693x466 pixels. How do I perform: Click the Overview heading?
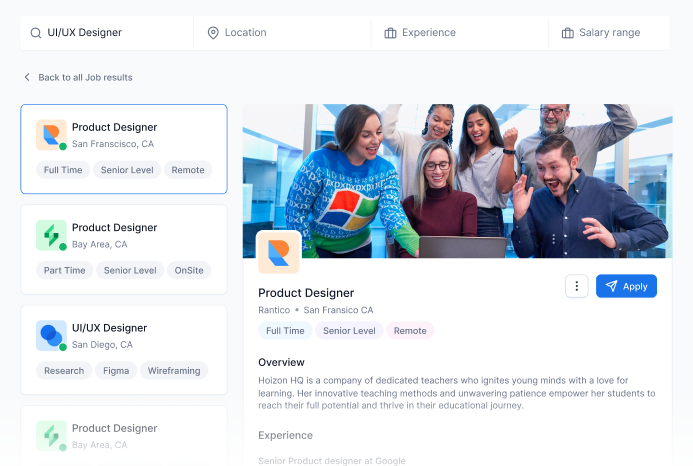click(x=281, y=362)
